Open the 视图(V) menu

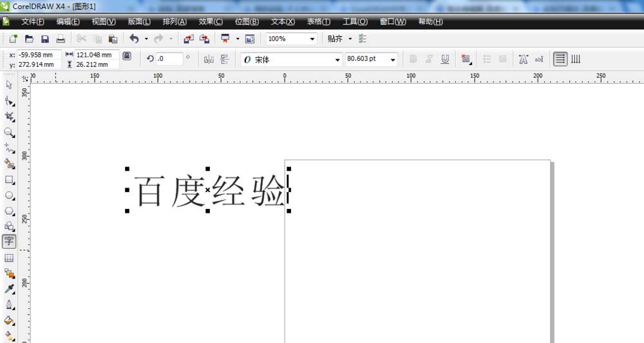104,22
